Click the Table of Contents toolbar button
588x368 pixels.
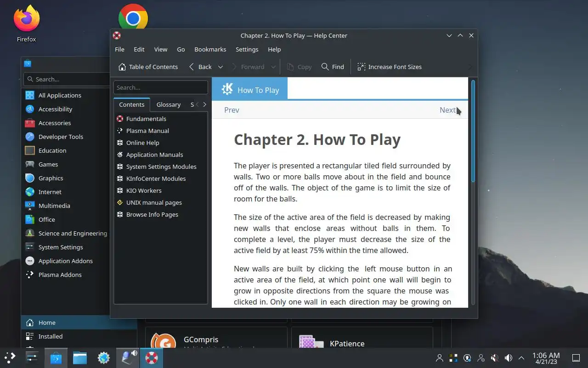tap(148, 67)
